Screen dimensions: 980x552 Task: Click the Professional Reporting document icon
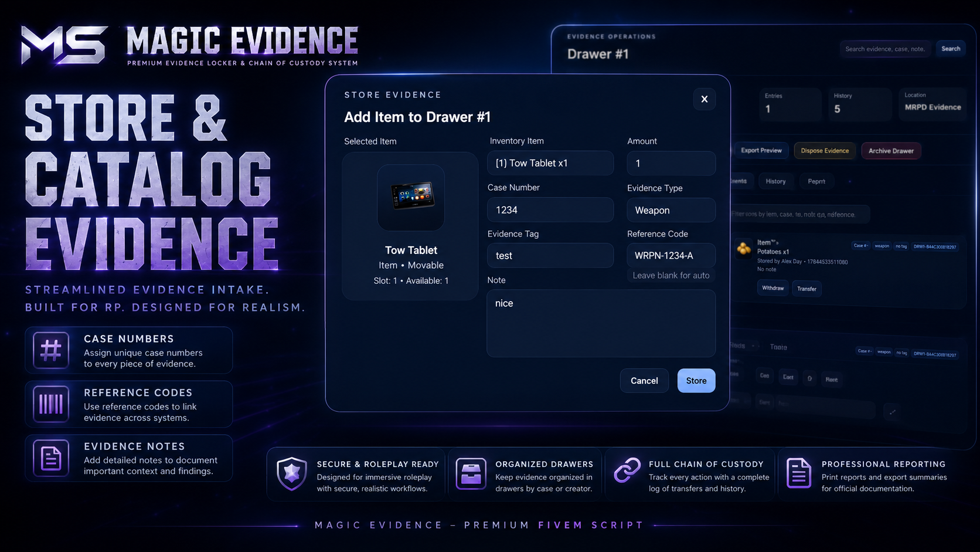[799, 473]
